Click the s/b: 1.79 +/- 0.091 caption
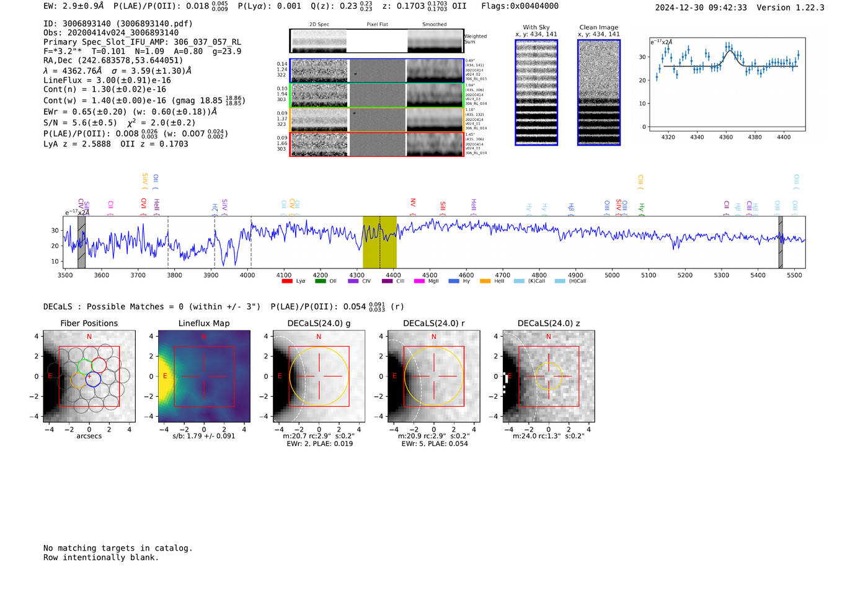Image resolution: width=868 pixels, height=591 pixels. (x=204, y=437)
